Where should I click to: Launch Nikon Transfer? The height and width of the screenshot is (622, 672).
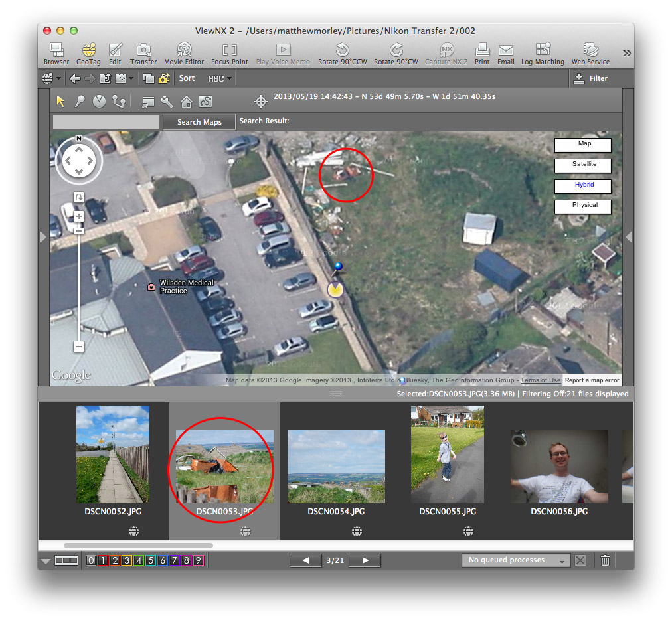143,54
